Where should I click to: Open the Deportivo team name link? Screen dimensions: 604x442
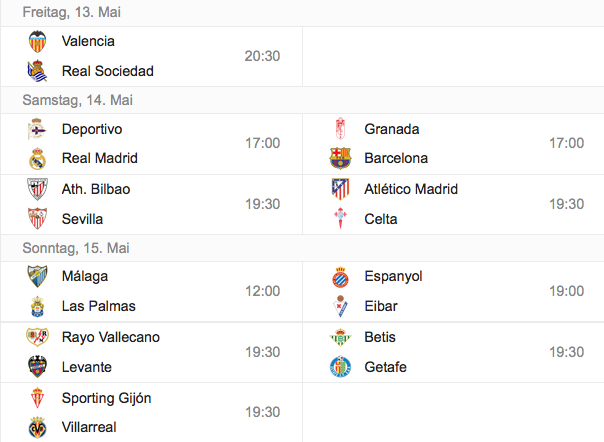(92, 129)
